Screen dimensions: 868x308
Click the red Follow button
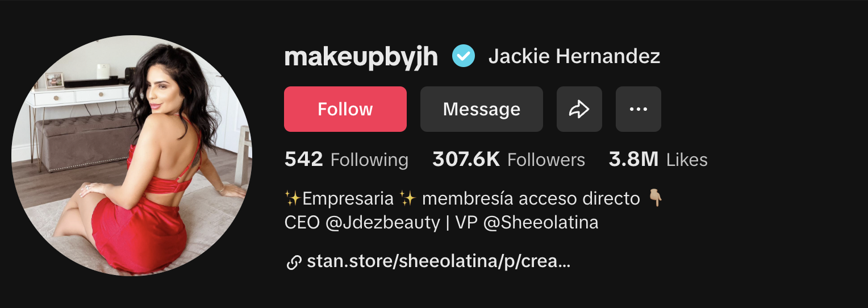345,109
